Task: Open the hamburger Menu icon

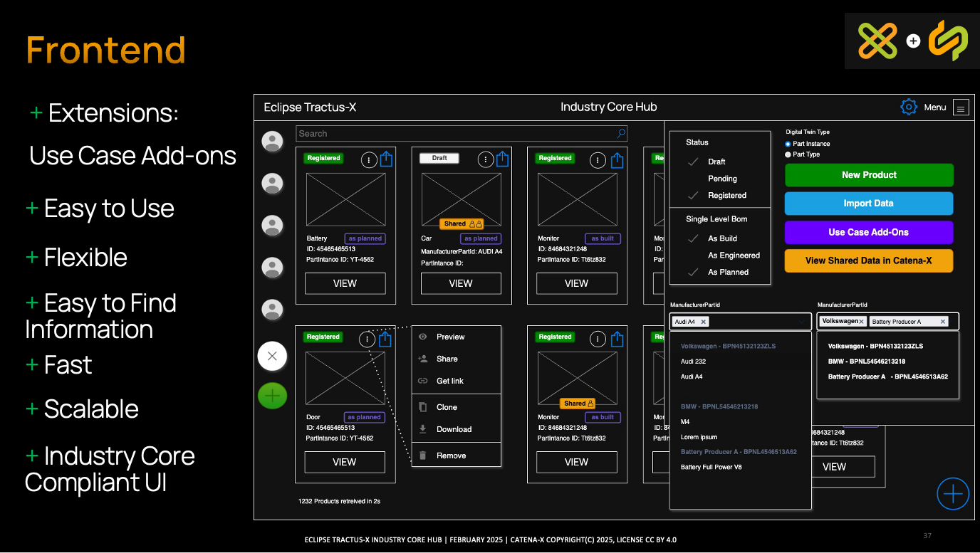Action: [961, 108]
